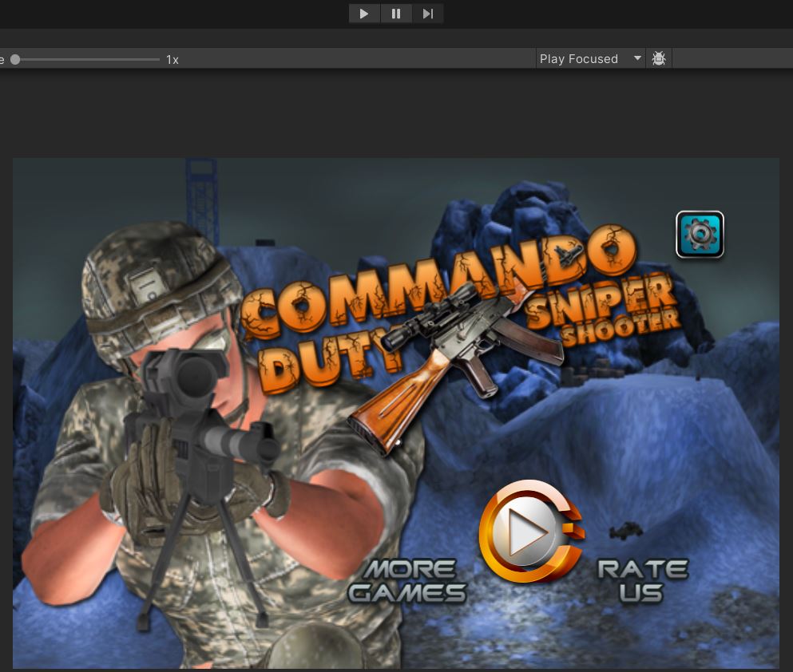
Task: Click the middle of the scale slider track
Action: (87, 59)
